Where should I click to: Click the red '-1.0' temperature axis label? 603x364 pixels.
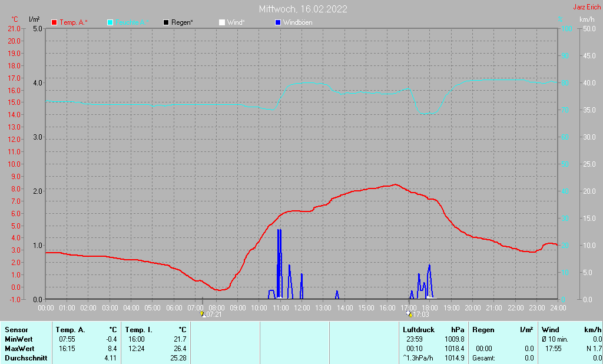click(x=14, y=299)
